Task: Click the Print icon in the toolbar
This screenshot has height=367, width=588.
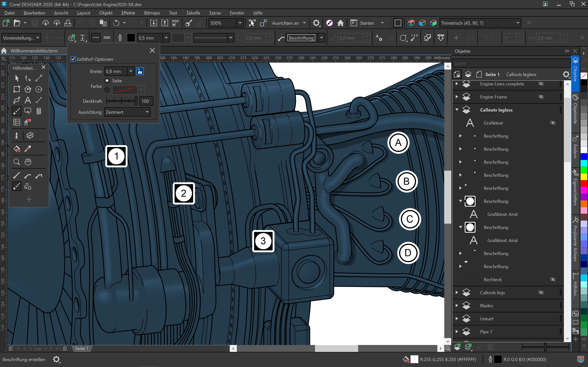Action: [68, 23]
